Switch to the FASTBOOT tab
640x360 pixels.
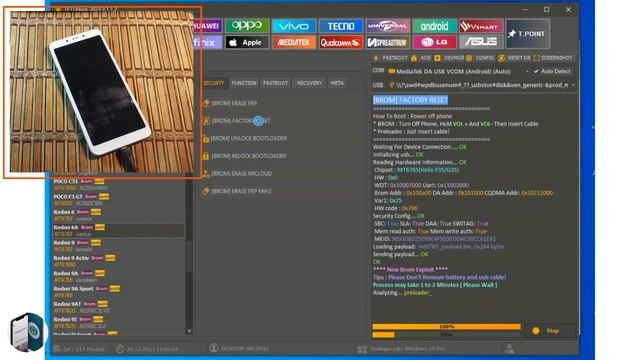[276, 83]
